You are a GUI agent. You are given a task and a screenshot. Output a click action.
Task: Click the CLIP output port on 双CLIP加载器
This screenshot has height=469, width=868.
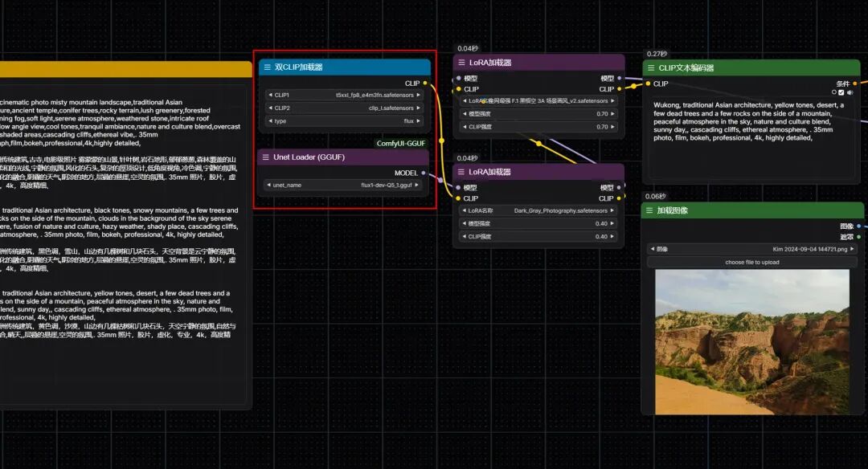pyautogui.click(x=424, y=84)
